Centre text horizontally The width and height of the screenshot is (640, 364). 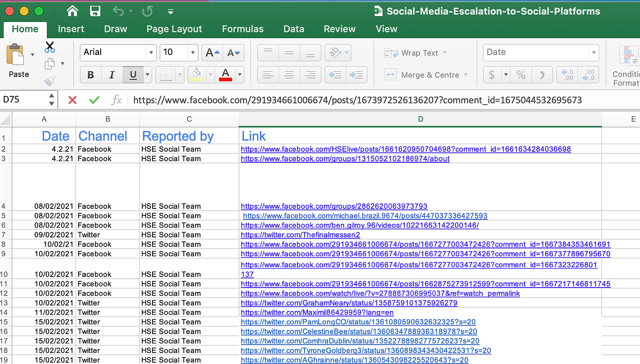coord(289,75)
